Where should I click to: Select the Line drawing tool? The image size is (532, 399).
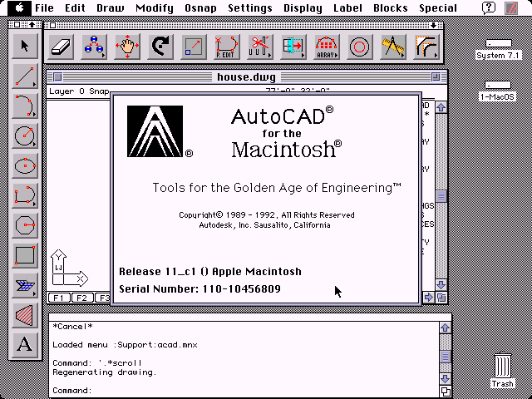25,76
